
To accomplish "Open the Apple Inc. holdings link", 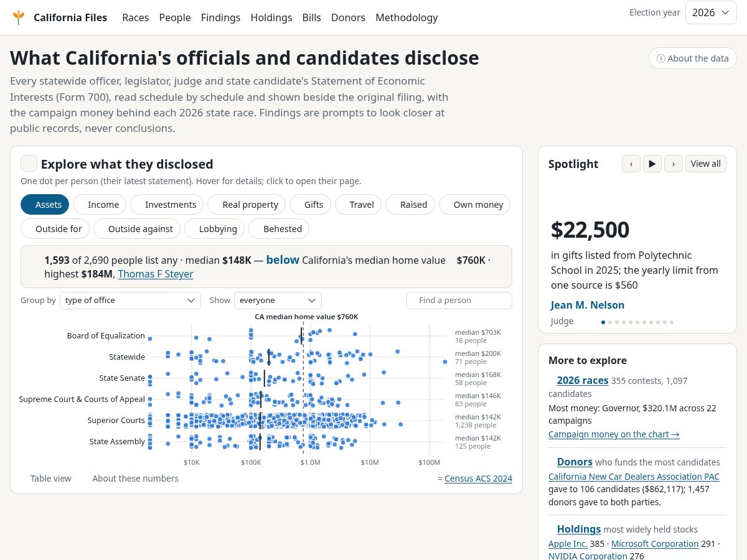I will [568, 544].
